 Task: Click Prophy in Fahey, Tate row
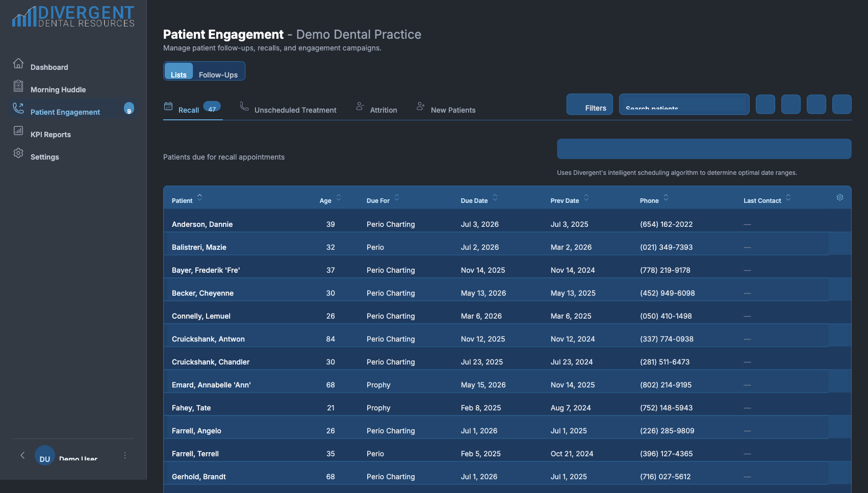[378, 408]
